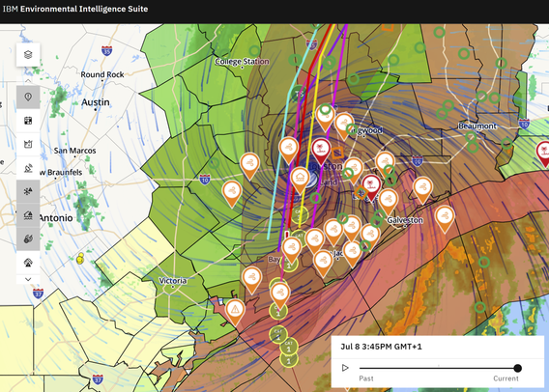Toggle the winter storm warning layer
Viewport: 549px width, 392px height.
pyautogui.click(x=28, y=191)
